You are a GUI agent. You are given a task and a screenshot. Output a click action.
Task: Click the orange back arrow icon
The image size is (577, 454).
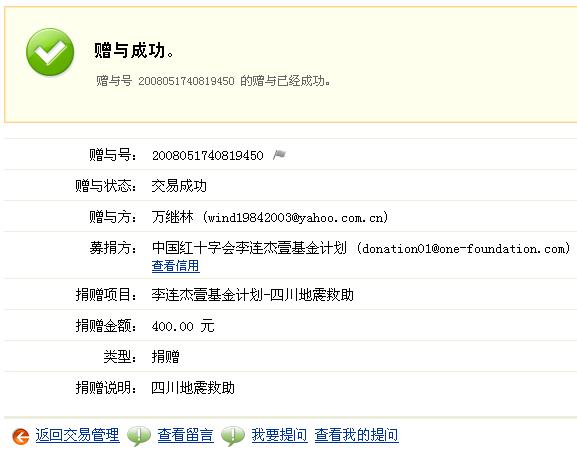coord(21,436)
